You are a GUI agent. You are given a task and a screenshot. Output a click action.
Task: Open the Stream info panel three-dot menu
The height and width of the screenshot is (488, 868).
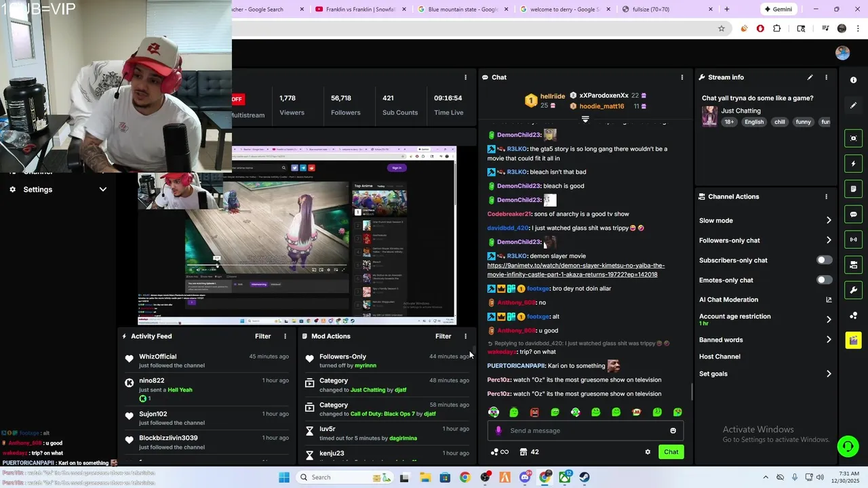pos(826,77)
